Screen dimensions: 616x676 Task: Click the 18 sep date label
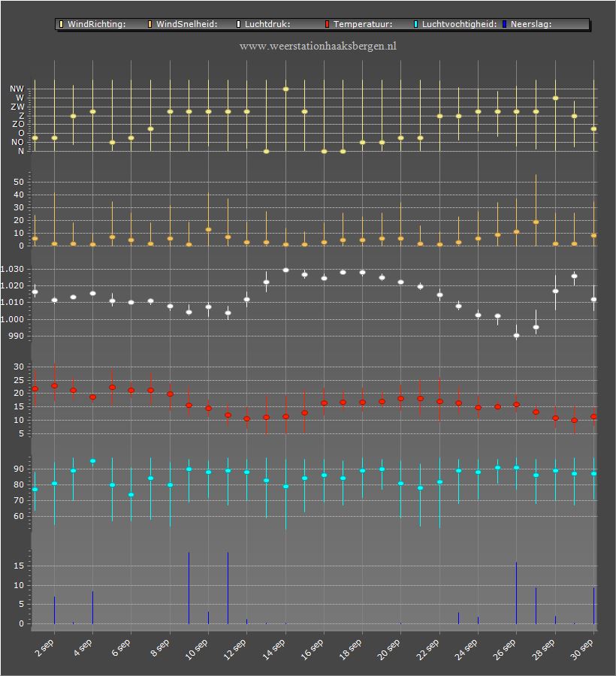pyautogui.click(x=350, y=649)
